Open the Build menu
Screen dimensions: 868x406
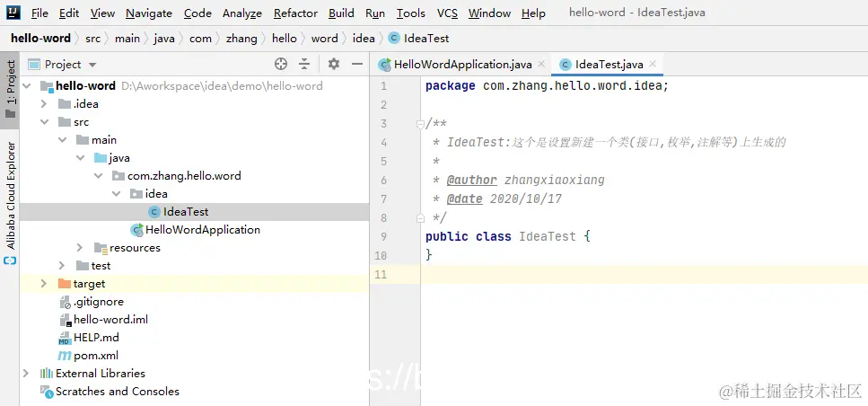[x=342, y=13]
